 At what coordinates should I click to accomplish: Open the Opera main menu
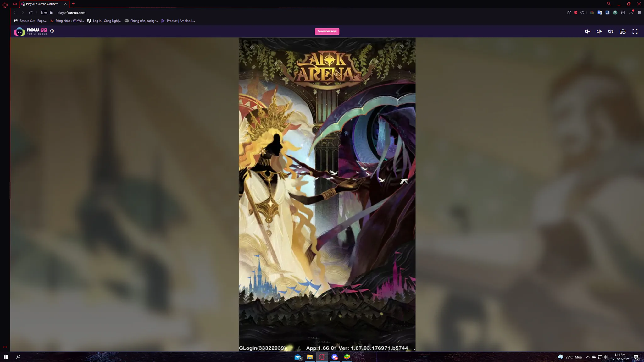(x=5, y=4)
